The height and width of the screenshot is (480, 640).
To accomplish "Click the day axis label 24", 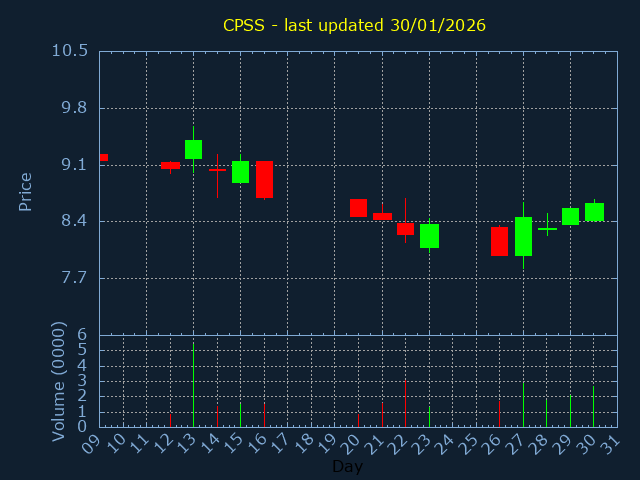I will (x=444, y=443).
